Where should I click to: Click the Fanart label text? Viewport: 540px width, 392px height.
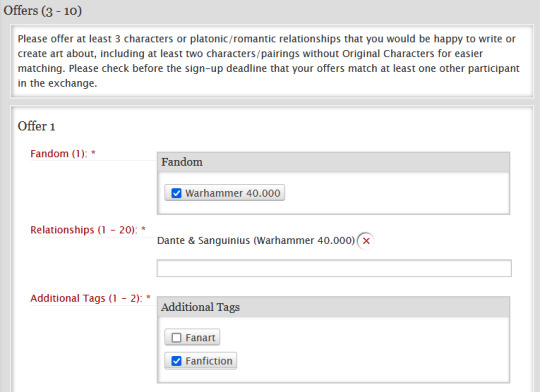200,338
